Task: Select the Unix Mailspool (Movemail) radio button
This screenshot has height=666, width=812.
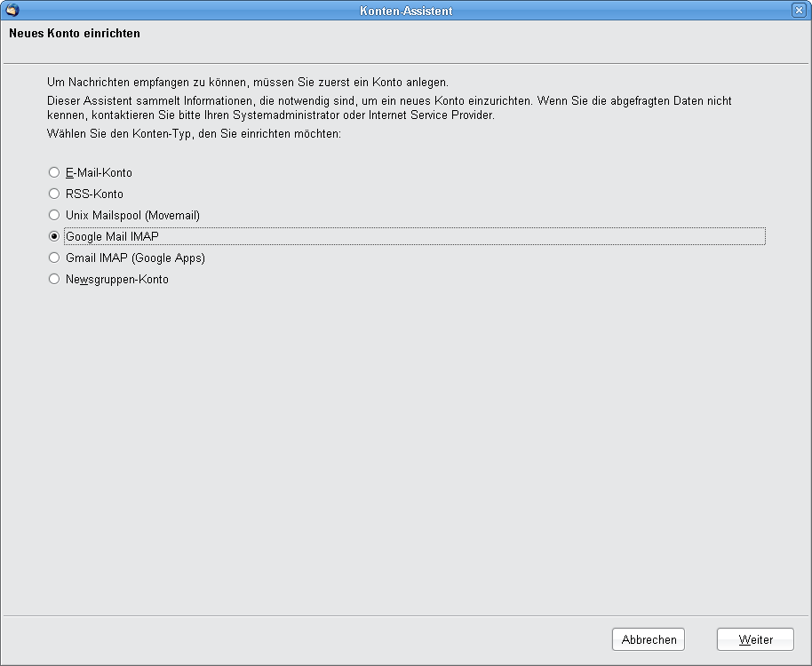Action: [54, 215]
